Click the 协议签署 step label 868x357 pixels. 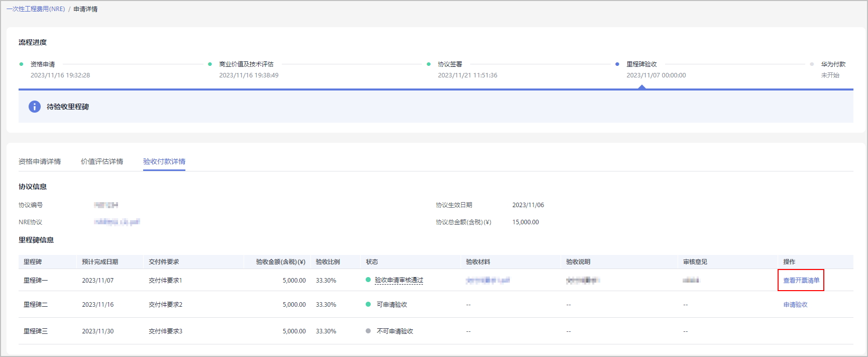(x=450, y=64)
